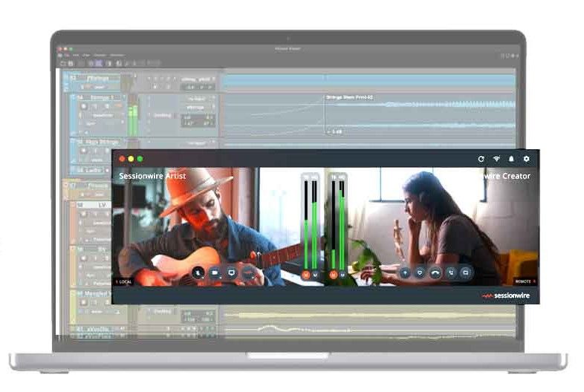Click the rightmost remote video control button

(x=466, y=272)
